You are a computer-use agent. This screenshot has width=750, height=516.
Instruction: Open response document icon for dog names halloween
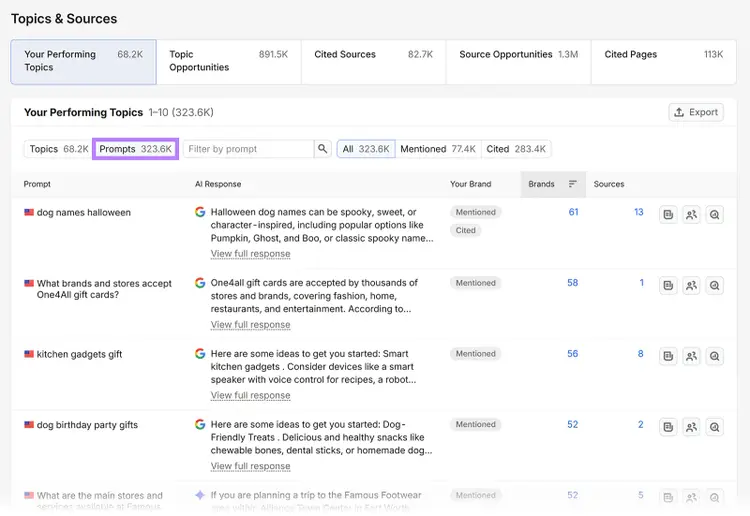pyautogui.click(x=668, y=215)
